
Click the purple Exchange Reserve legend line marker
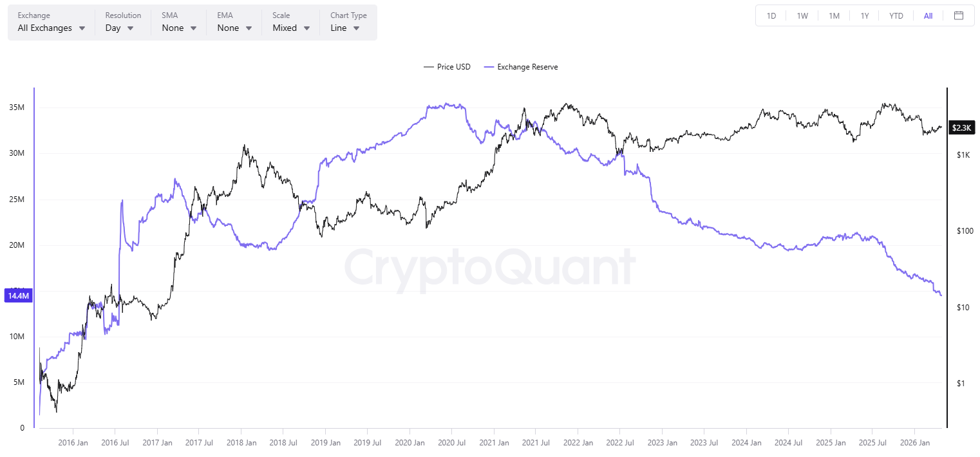click(x=488, y=66)
